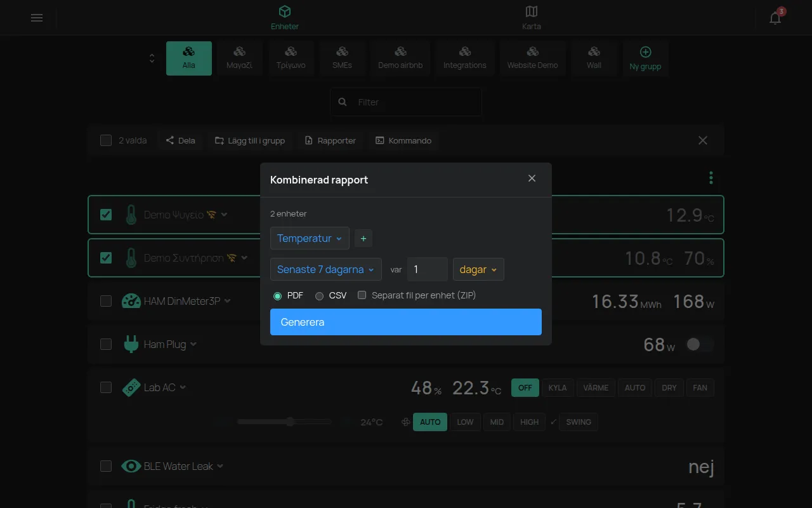Screen dimensions: 812x508
Task: Click the Ny grupp add button
Action: pos(645,58)
